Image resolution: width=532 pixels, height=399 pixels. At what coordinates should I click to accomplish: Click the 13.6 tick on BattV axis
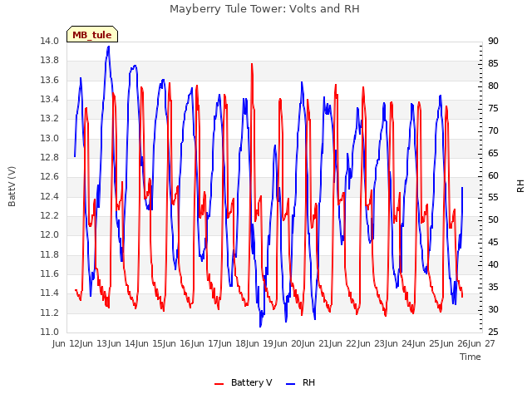(50, 80)
